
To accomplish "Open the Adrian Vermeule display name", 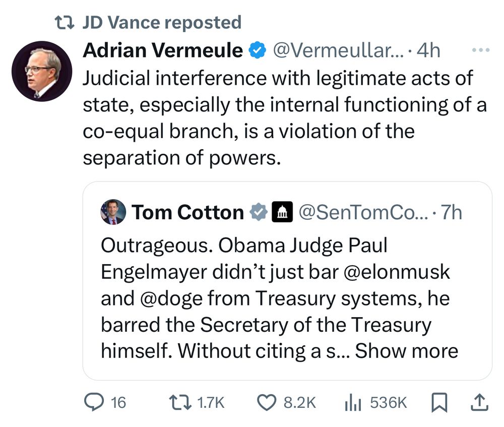I will click(x=163, y=50).
